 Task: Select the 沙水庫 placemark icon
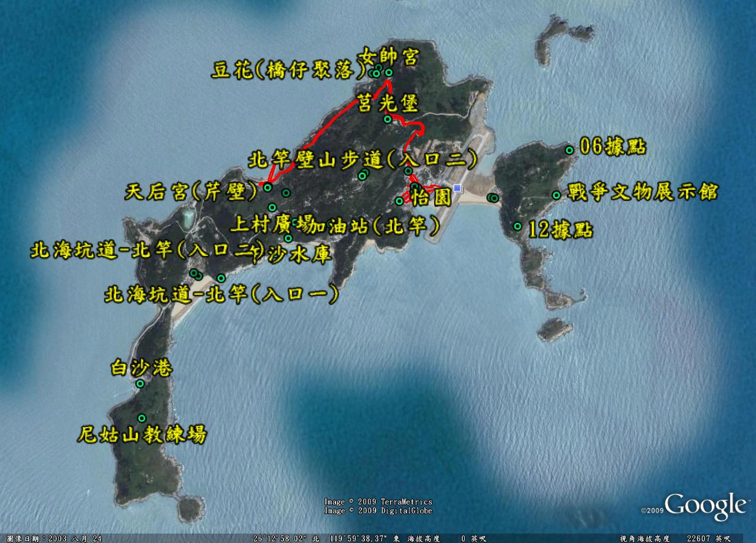(x=288, y=238)
